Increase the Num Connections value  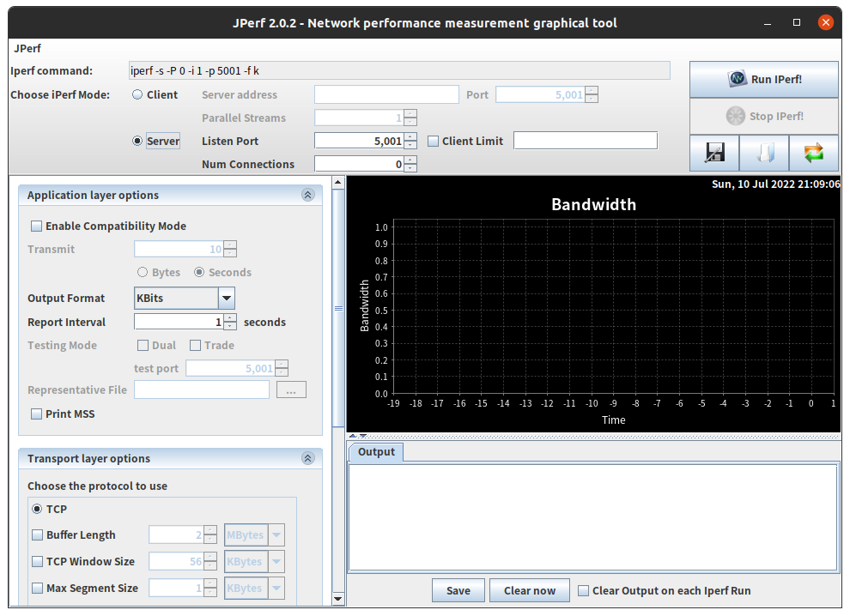[411, 160]
